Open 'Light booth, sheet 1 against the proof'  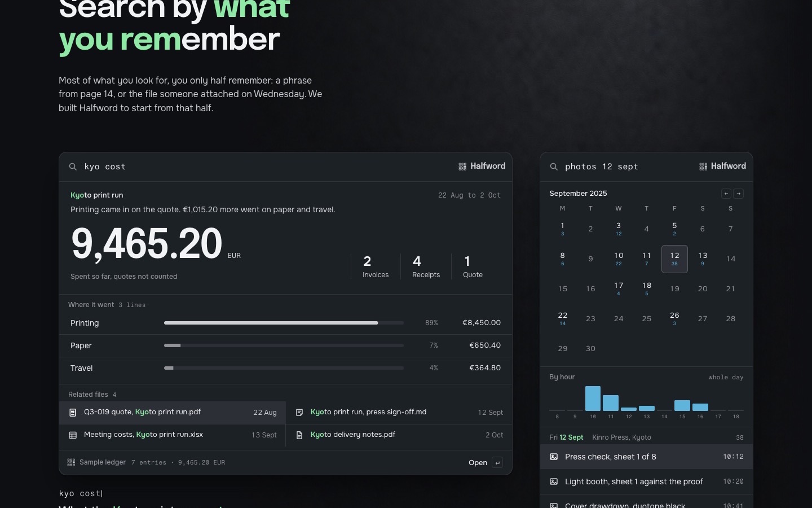pos(646,481)
